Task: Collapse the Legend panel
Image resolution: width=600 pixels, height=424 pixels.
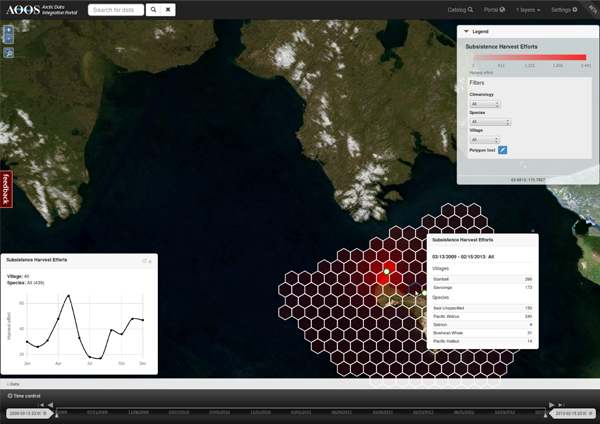Action: click(466, 32)
